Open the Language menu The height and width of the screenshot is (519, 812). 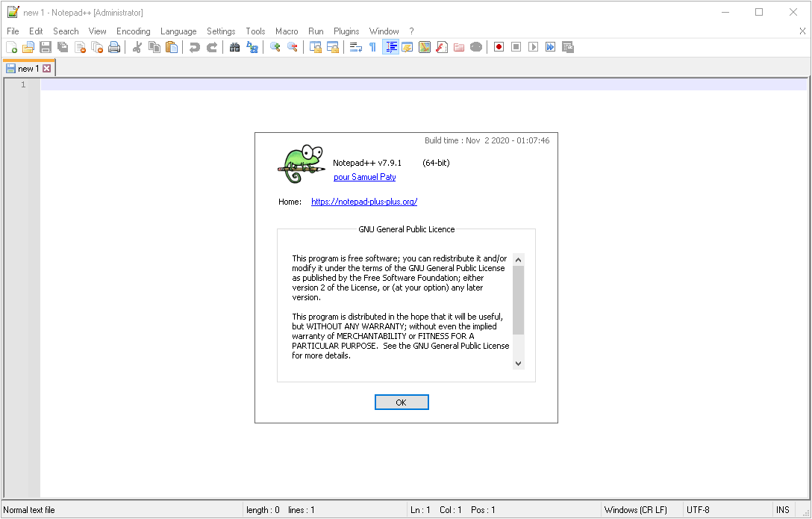click(178, 31)
